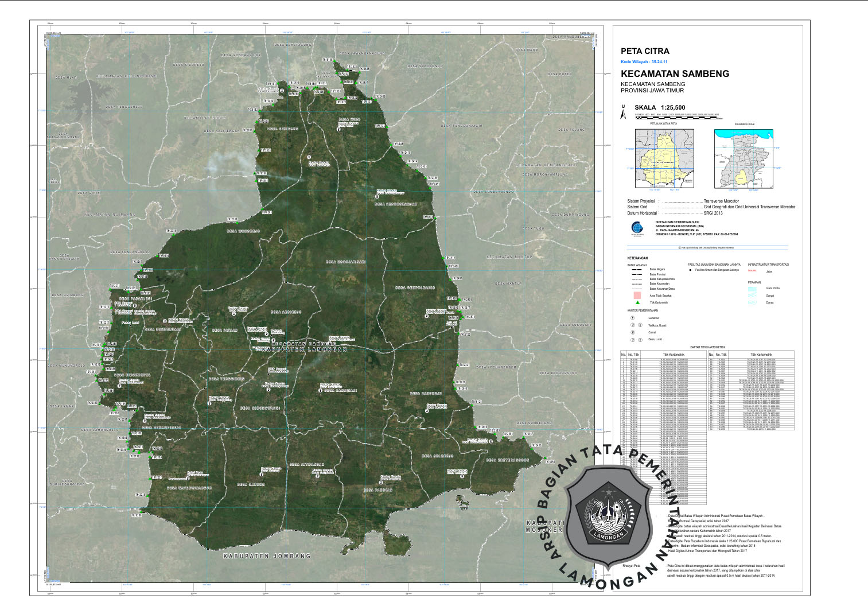Click the Sungai water symbol in legend
This screenshot has width=868, height=614.
coord(753,296)
